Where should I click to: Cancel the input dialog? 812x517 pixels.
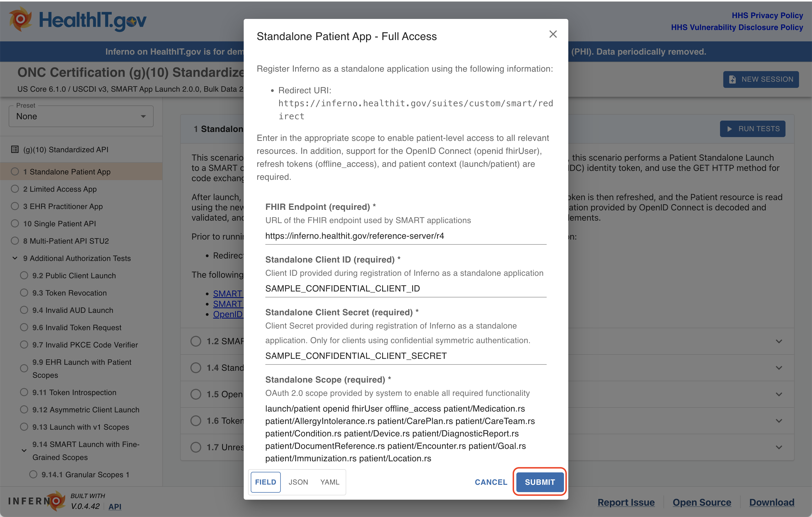pyautogui.click(x=491, y=482)
